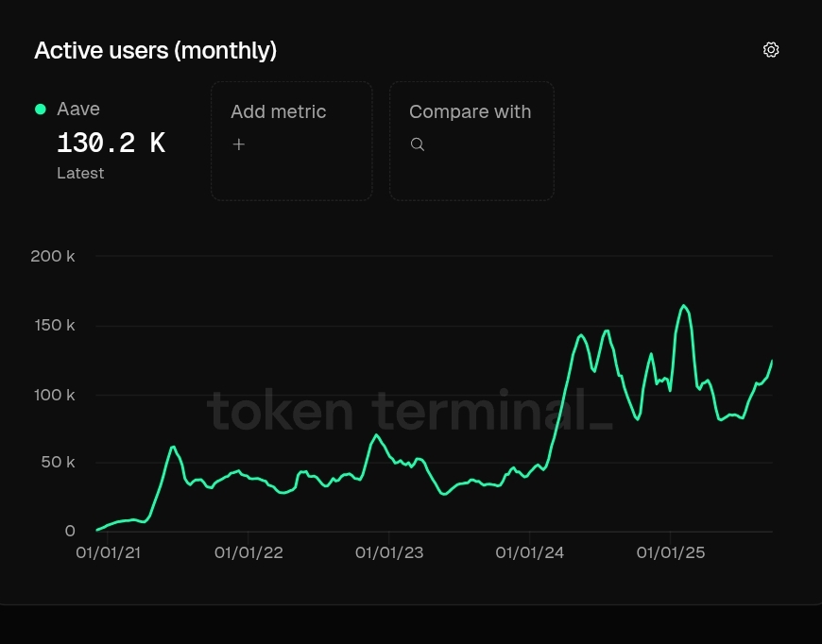Click the 50 k y-axis label
Screen dimensions: 822x644
[x=57, y=463]
